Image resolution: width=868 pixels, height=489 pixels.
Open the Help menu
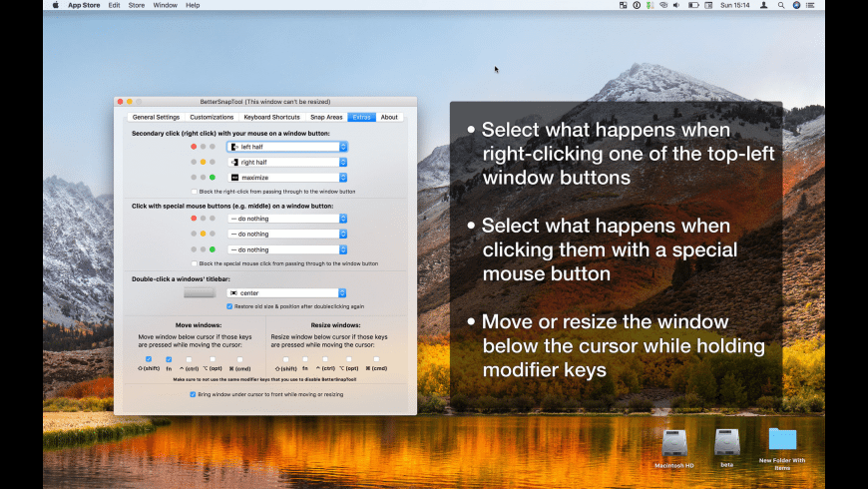click(193, 5)
